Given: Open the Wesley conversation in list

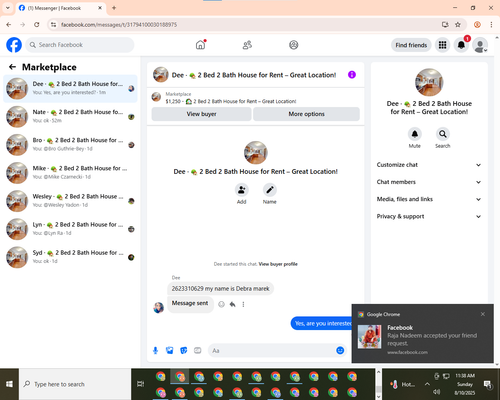Looking at the screenshot, I should tap(70, 201).
